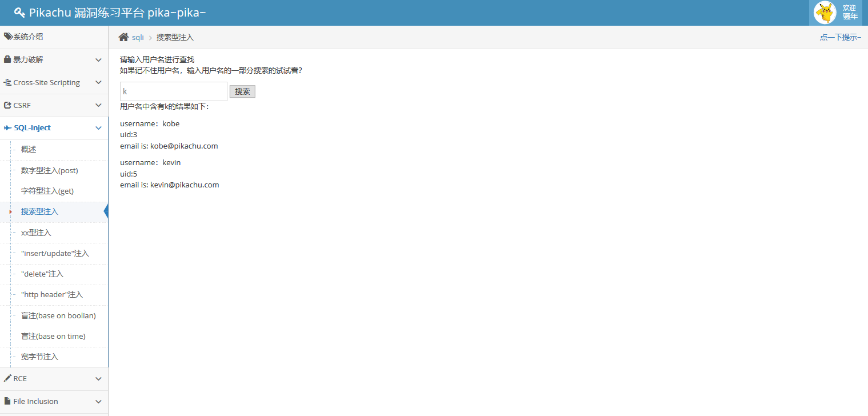Click the home icon in the breadcrumb

point(123,37)
